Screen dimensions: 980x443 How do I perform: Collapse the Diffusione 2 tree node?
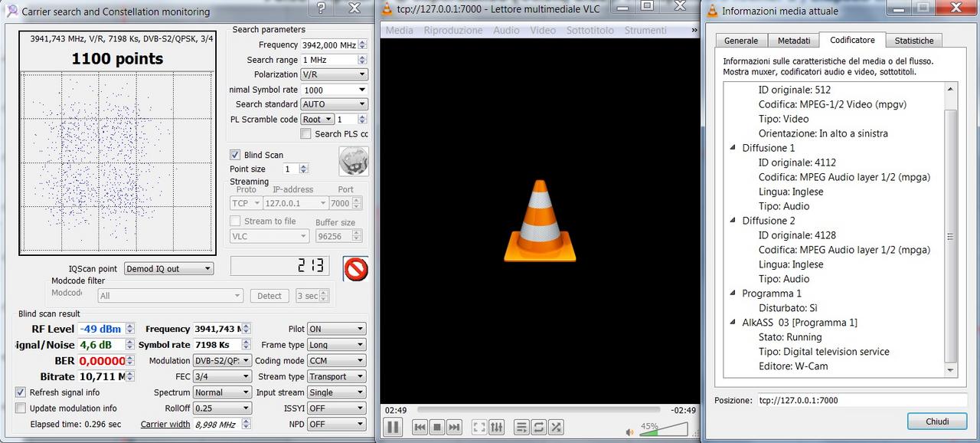(733, 221)
